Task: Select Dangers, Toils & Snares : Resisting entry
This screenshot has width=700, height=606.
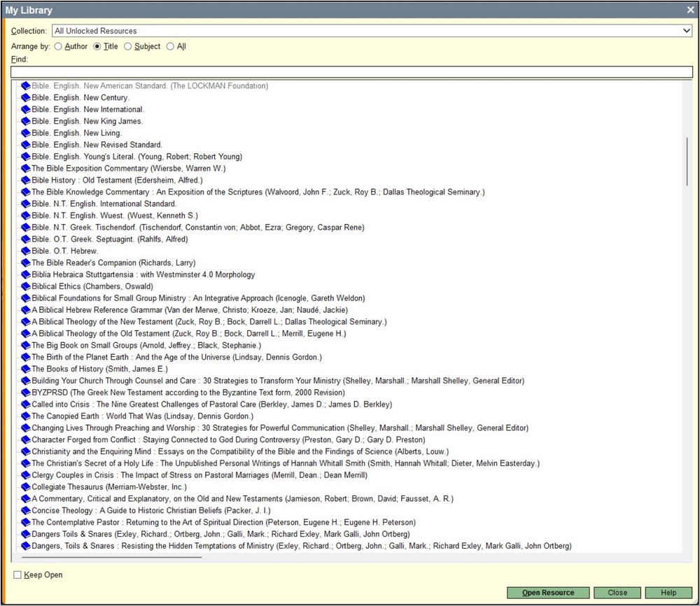Action: [x=301, y=546]
